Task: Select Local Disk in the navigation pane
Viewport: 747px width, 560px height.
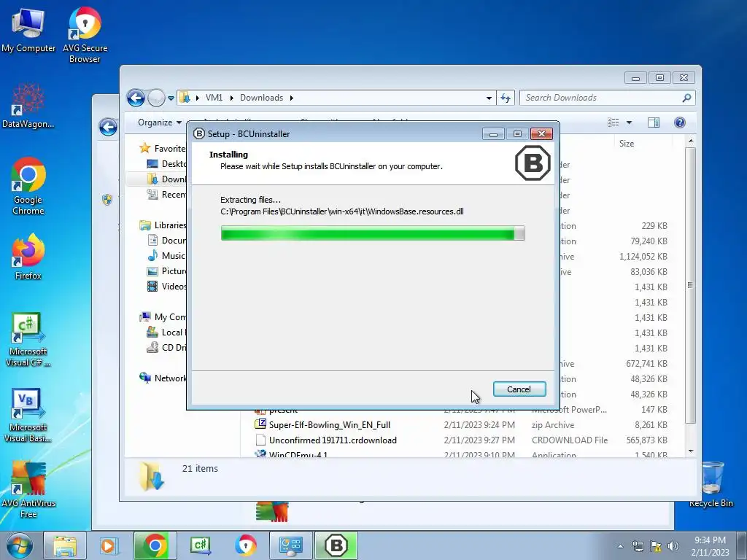Action: coord(167,332)
